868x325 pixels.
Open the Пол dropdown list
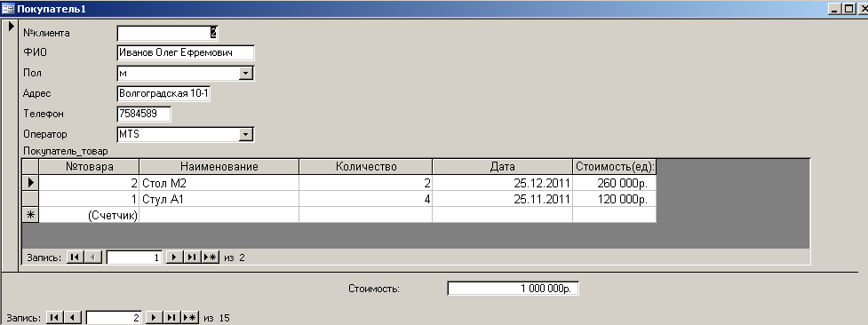point(246,73)
